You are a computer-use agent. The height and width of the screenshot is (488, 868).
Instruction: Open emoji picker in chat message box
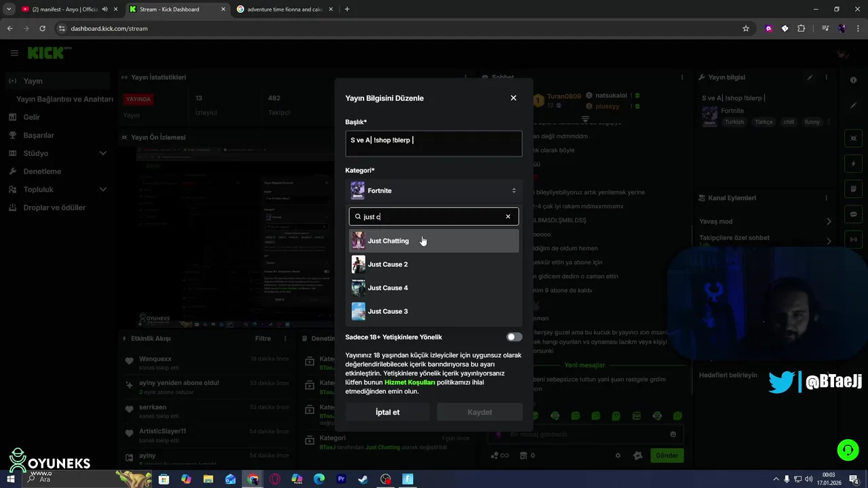pyautogui.click(x=673, y=434)
